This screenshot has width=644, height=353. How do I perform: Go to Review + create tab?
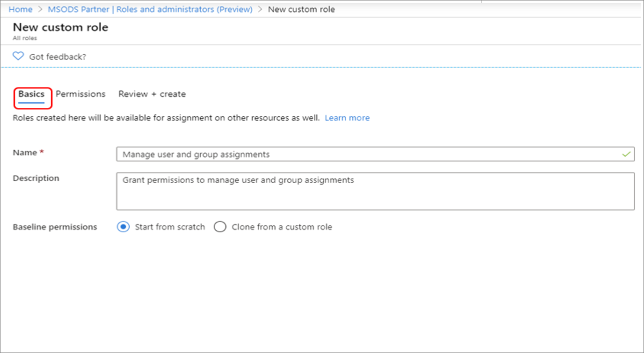click(x=152, y=94)
